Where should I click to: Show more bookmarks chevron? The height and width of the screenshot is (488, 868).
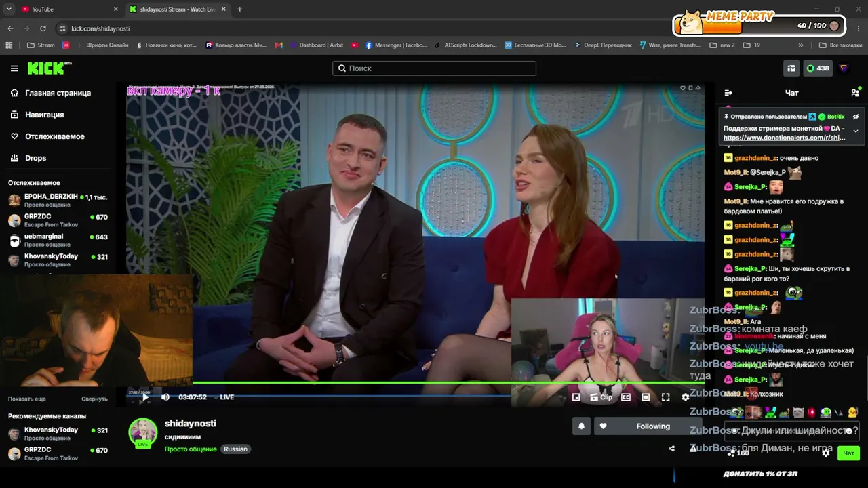pos(801,45)
